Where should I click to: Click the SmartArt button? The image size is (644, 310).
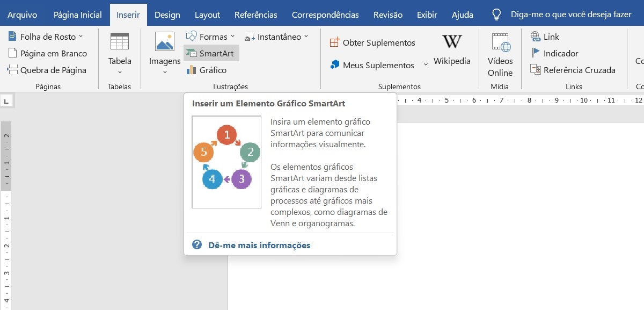tap(211, 54)
